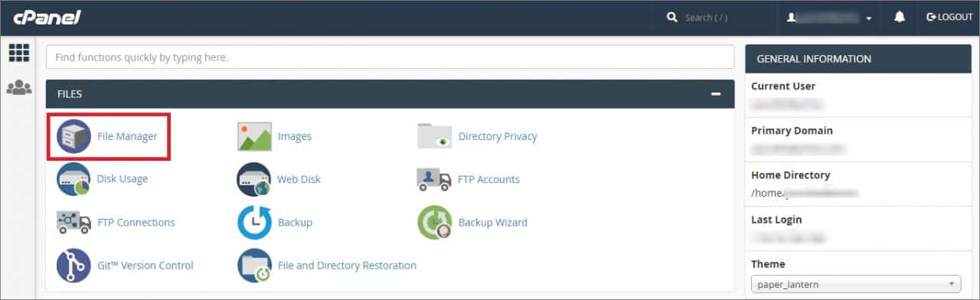
Task: Open the Theme paper_lantern dropdown
Action: click(x=856, y=285)
